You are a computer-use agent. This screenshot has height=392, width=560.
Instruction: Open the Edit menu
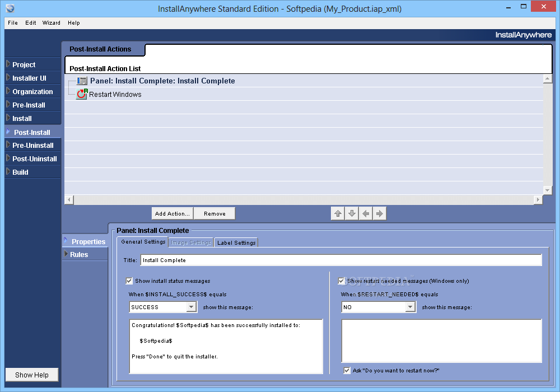pos(31,23)
